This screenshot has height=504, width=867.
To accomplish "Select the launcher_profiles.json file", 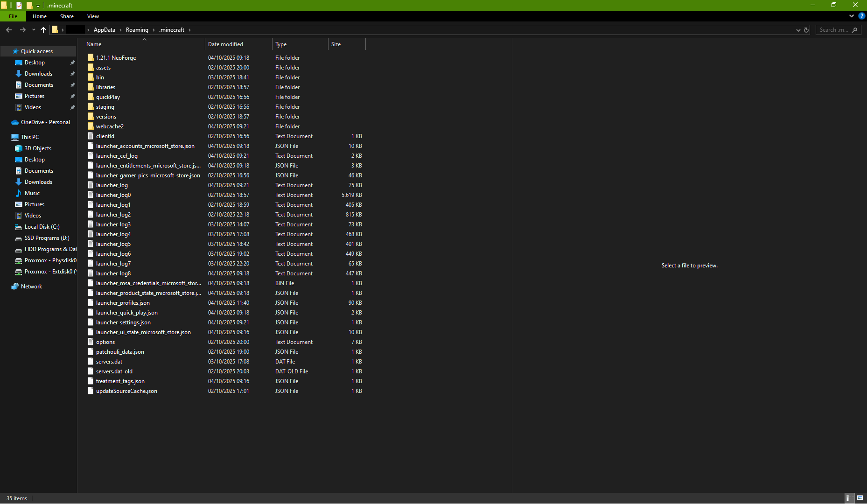I will point(123,303).
